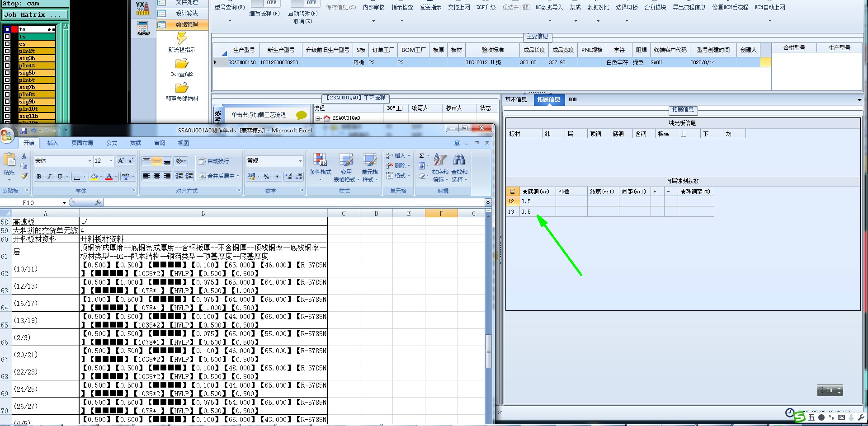Image resolution: width=868 pixels, height=426 pixels.
Task: Switch to BOM tab beside 拓展信息
Action: click(572, 99)
